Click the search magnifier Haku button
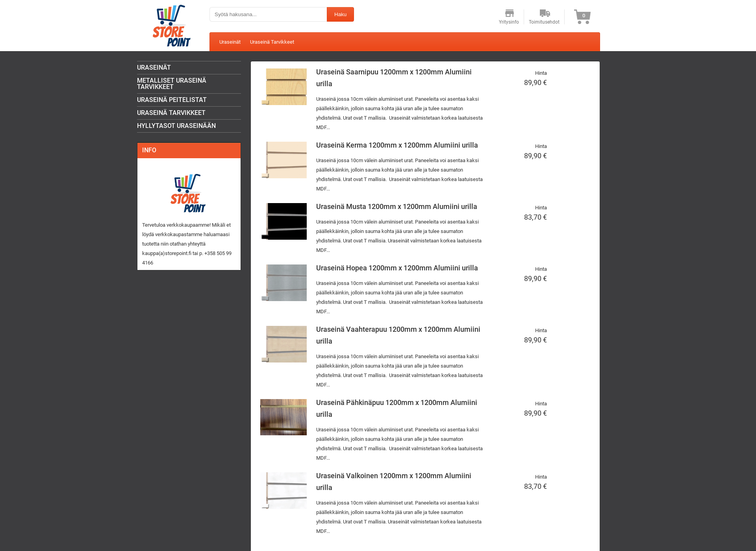This screenshot has height=551, width=756. pos(341,14)
